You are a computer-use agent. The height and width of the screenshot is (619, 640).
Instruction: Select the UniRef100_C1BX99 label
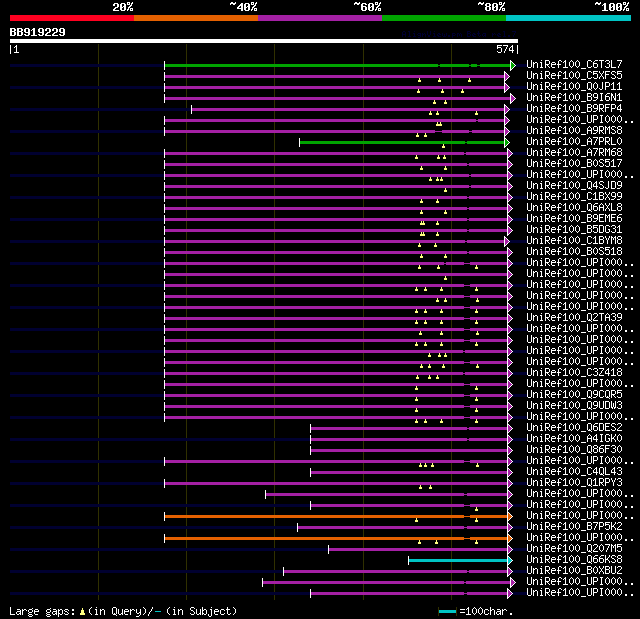coord(574,197)
